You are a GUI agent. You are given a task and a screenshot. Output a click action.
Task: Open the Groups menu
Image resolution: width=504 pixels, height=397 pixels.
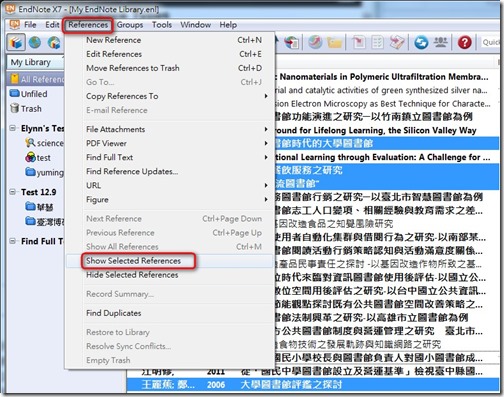click(x=130, y=25)
